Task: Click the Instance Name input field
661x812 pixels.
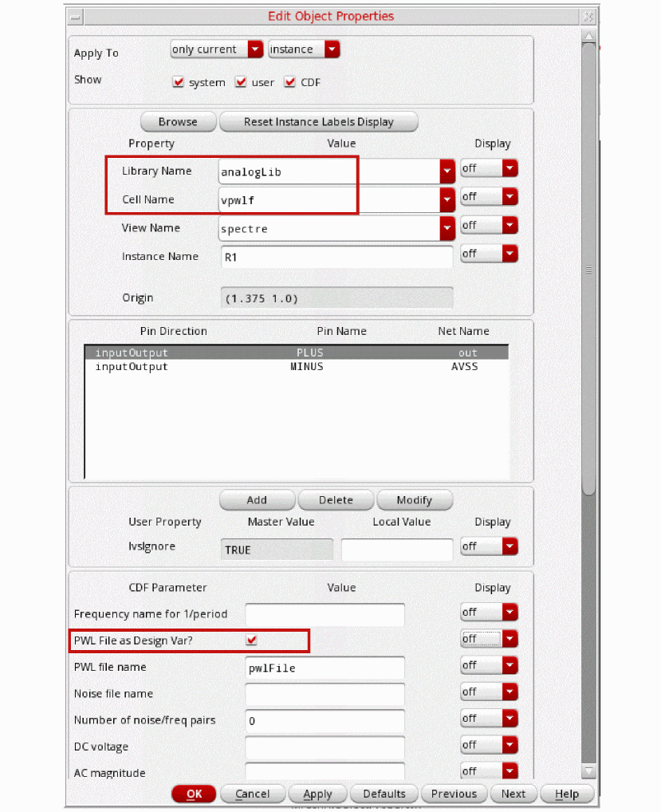Action: [x=336, y=257]
